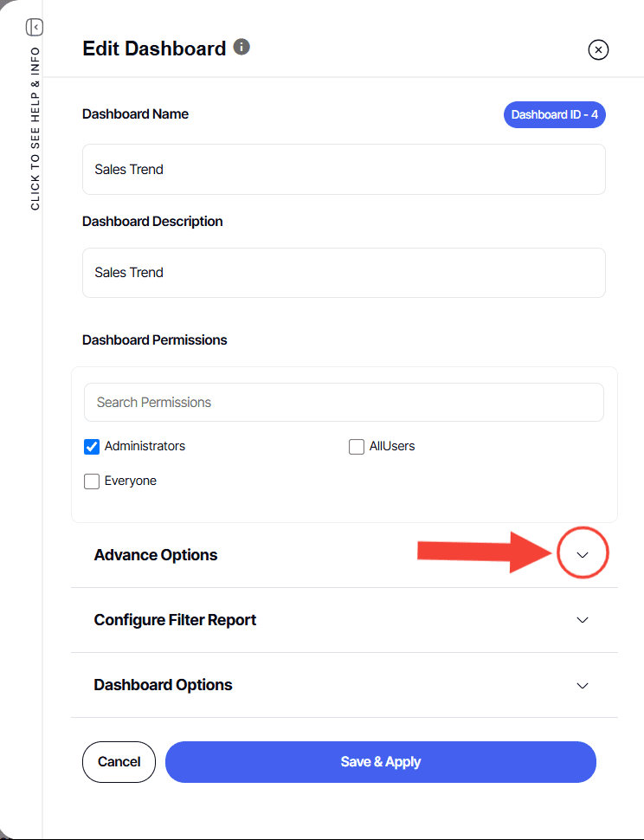This screenshot has height=840, width=644.
Task: Click the Save & Apply button
Action: 381,762
